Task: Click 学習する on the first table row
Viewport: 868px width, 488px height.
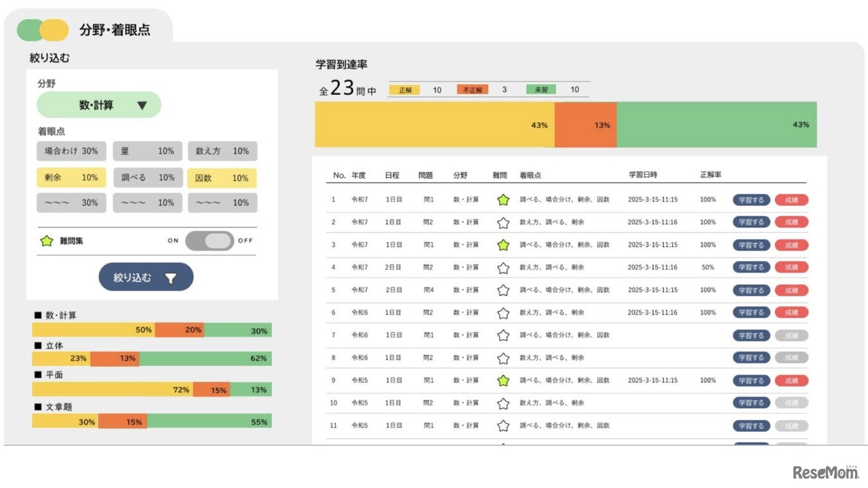Action: (x=751, y=200)
